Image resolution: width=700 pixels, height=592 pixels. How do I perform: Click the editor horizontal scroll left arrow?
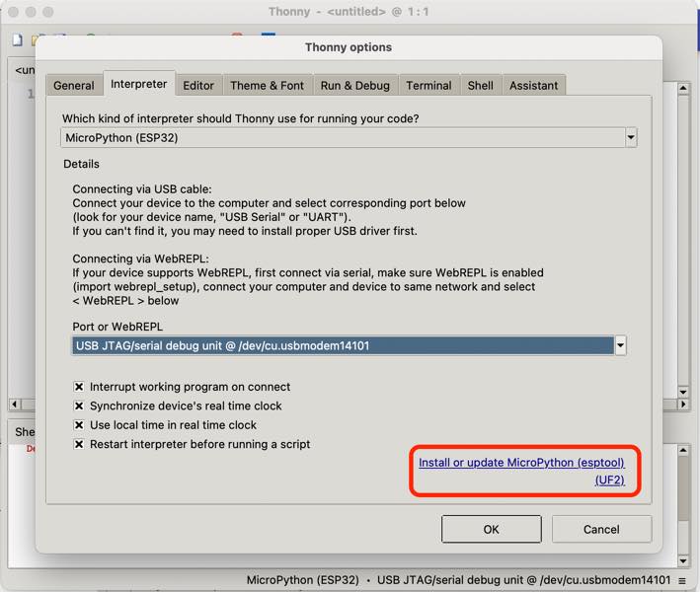[15, 405]
